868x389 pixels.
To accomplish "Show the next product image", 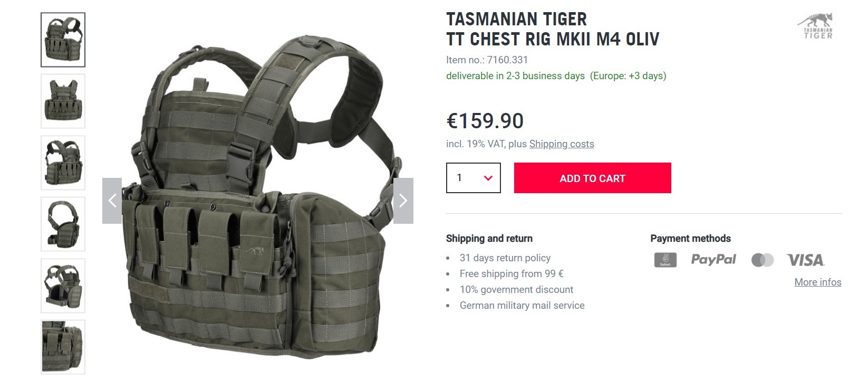I will 403,201.
